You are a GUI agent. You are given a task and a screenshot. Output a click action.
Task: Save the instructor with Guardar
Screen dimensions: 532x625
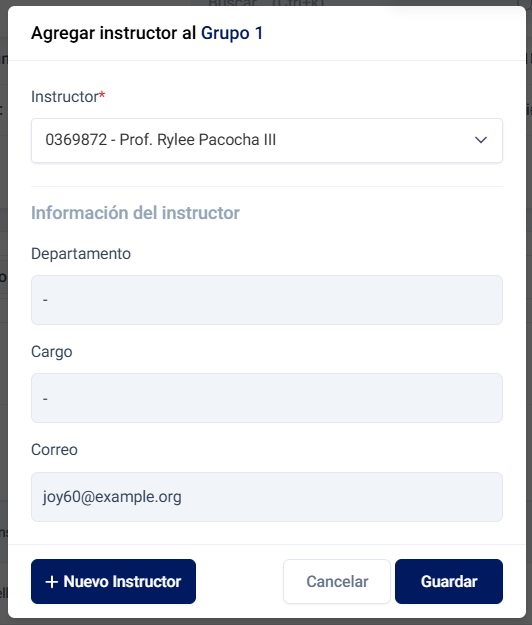click(x=449, y=582)
